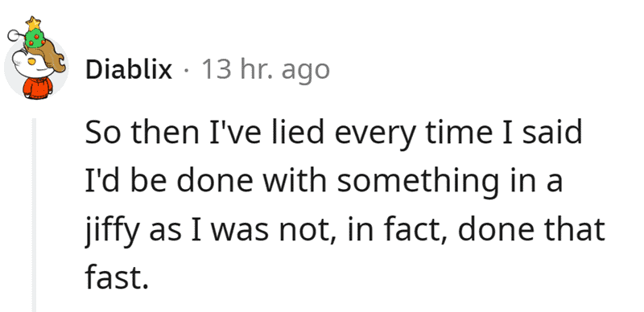Image resolution: width=644 pixels, height=312 pixels.
Task: Open the '13 hr. ago' timestamp permalink
Action: [x=266, y=70]
